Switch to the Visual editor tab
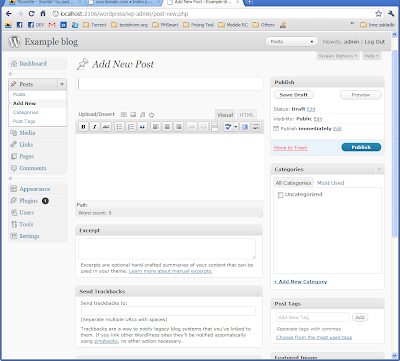The height and width of the screenshot is (361, 400). [225, 115]
